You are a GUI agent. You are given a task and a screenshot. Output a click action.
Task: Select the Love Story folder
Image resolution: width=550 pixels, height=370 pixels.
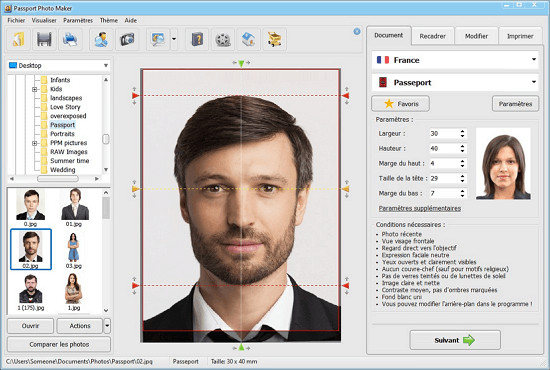point(65,107)
